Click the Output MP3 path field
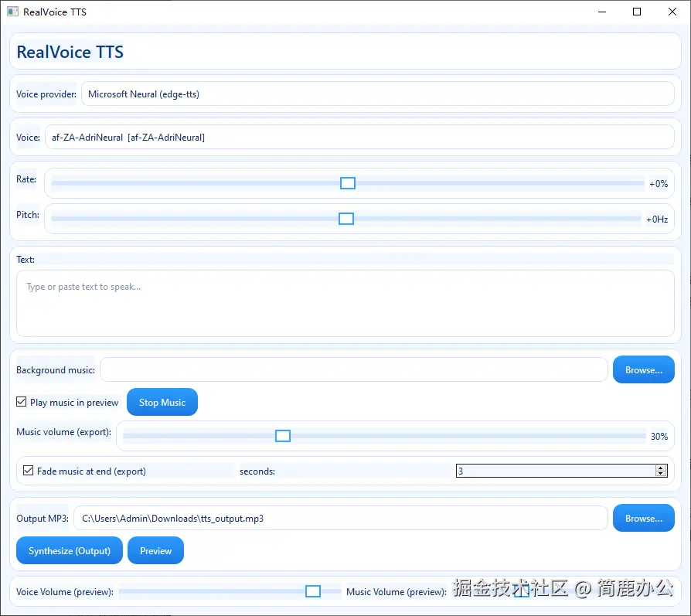 point(341,518)
